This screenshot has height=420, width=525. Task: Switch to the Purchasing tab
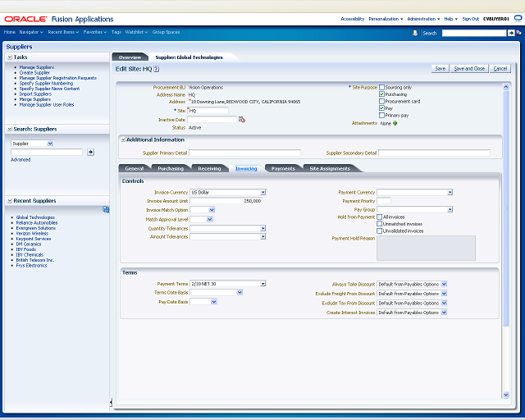[171, 168]
